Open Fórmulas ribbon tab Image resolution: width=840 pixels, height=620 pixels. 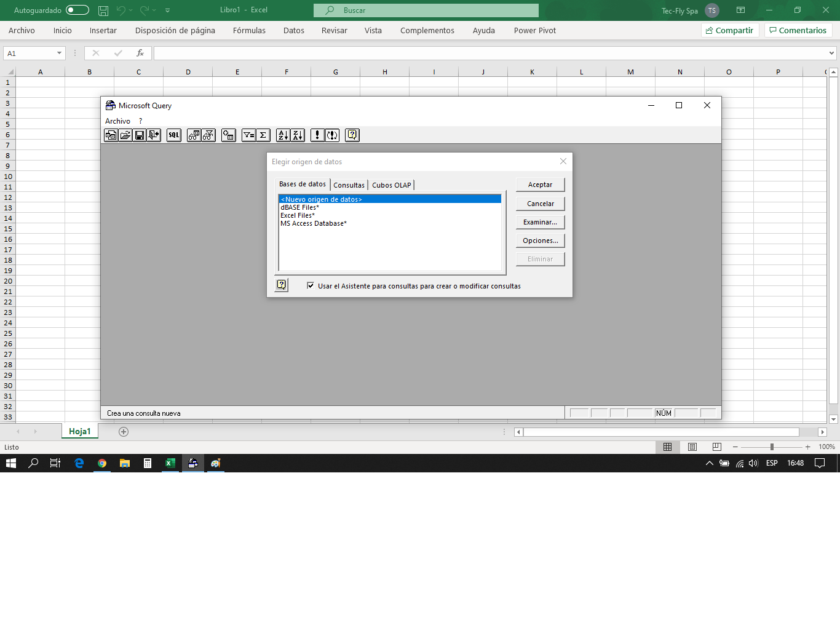(249, 31)
